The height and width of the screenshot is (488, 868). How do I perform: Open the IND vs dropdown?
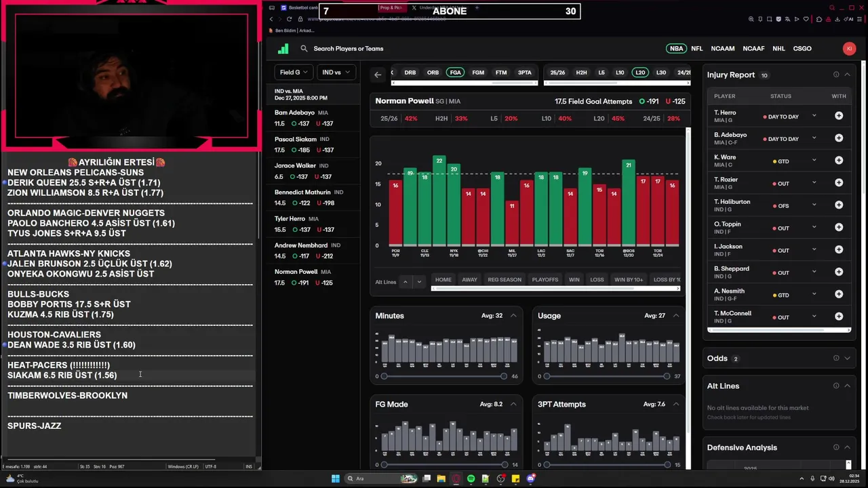point(336,72)
